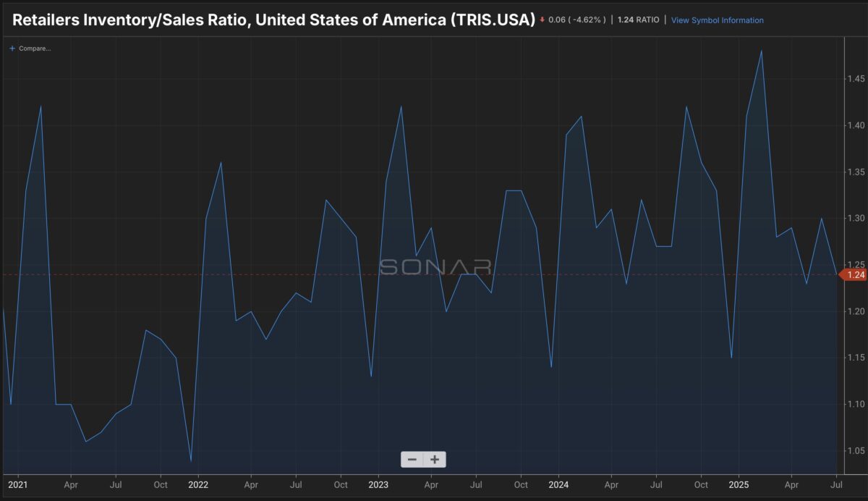
Task: Zoom in with the plus button
Action: 435,459
